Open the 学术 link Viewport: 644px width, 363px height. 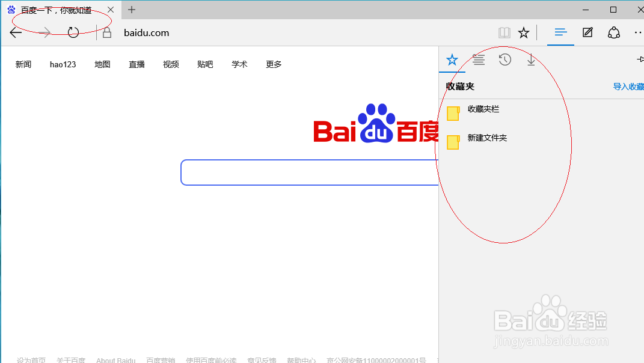click(239, 64)
